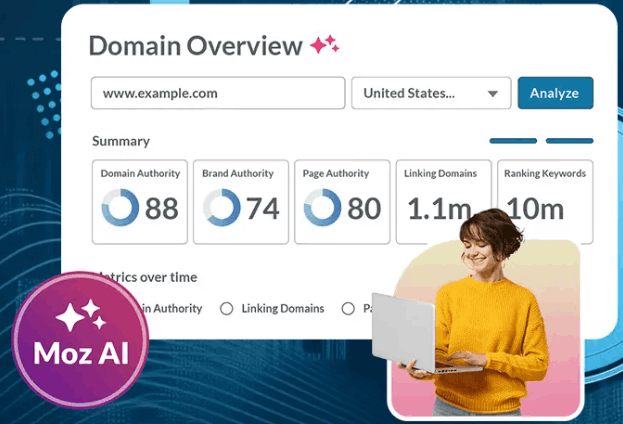Click the Page Authority score 80
Image resolution: width=623 pixels, height=424 pixels.
tap(364, 208)
